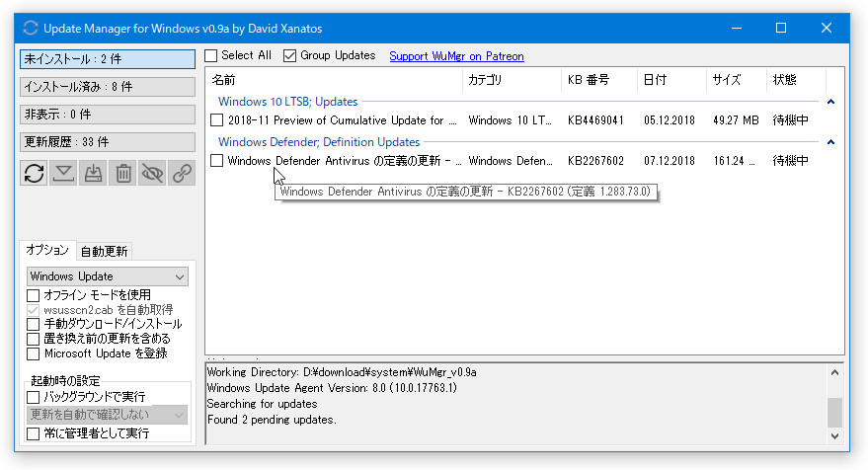Click the Windows Update Agent Version line
Image resolution: width=868 pixels, height=470 pixels.
tap(332, 388)
